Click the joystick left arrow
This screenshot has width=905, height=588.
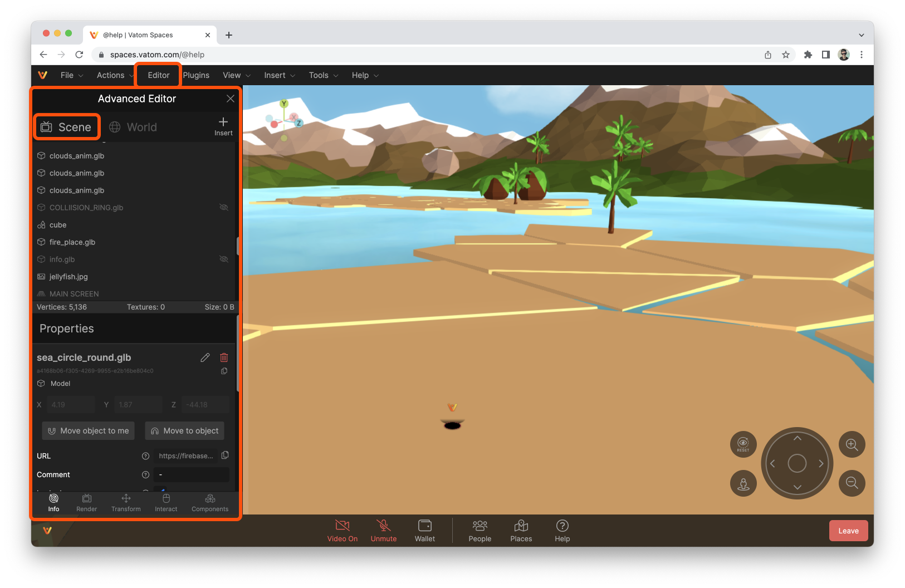tap(772, 463)
